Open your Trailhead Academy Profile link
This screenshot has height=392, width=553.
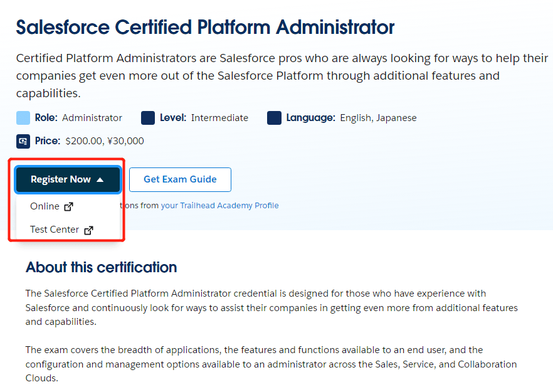click(219, 206)
